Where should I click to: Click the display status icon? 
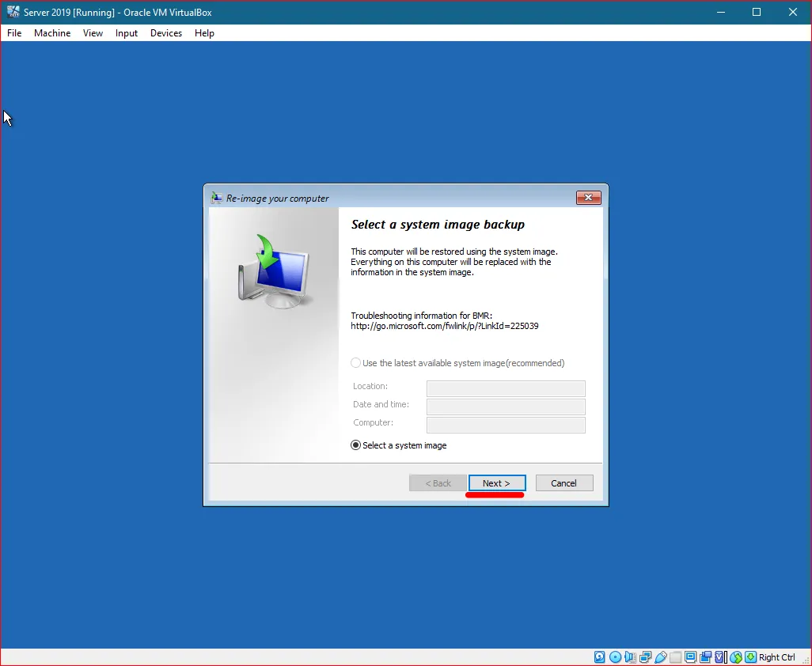tap(691, 657)
